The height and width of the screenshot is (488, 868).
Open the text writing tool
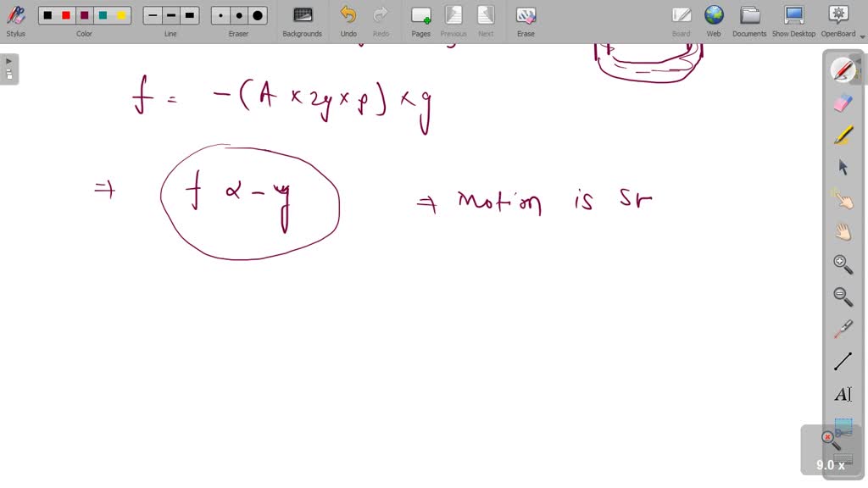pyautogui.click(x=843, y=393)
